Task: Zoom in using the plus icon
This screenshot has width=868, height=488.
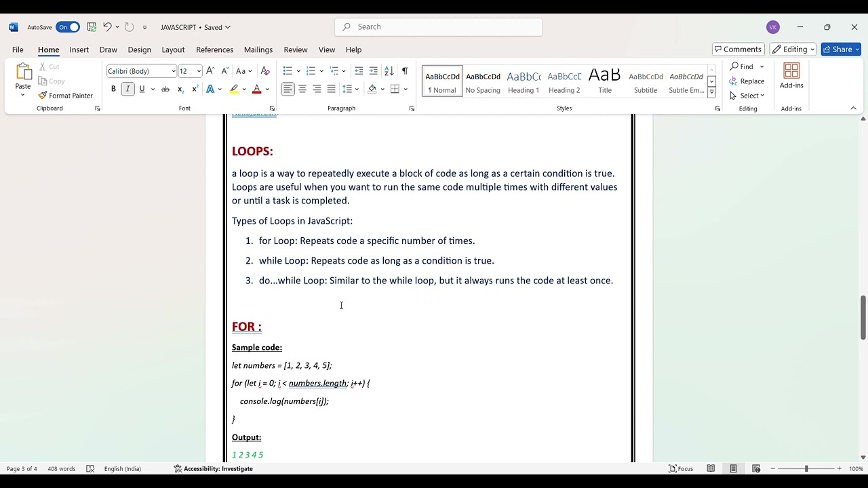Action: [x=839, y=468]
